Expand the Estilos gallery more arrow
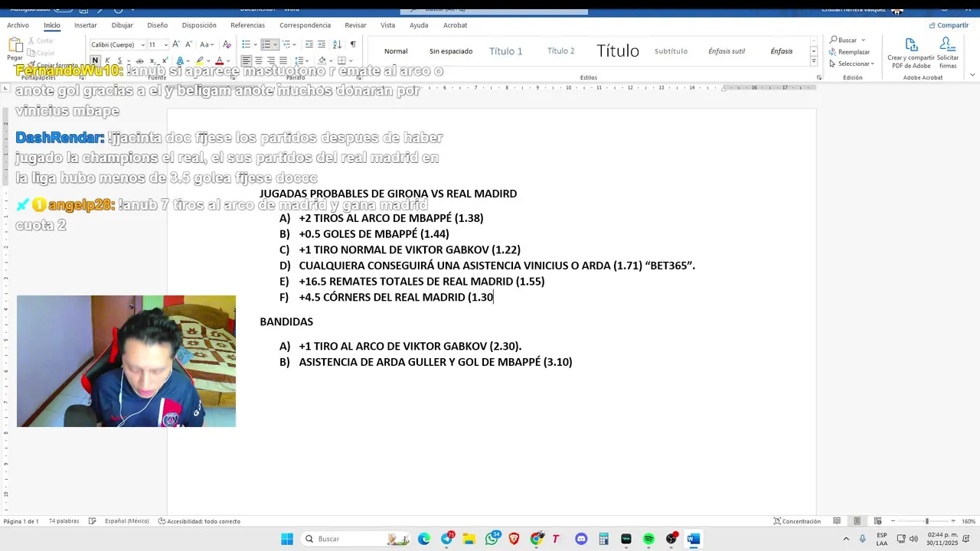Image resolution: width=980 pixels, height=551 pixels. pos(813,63)
